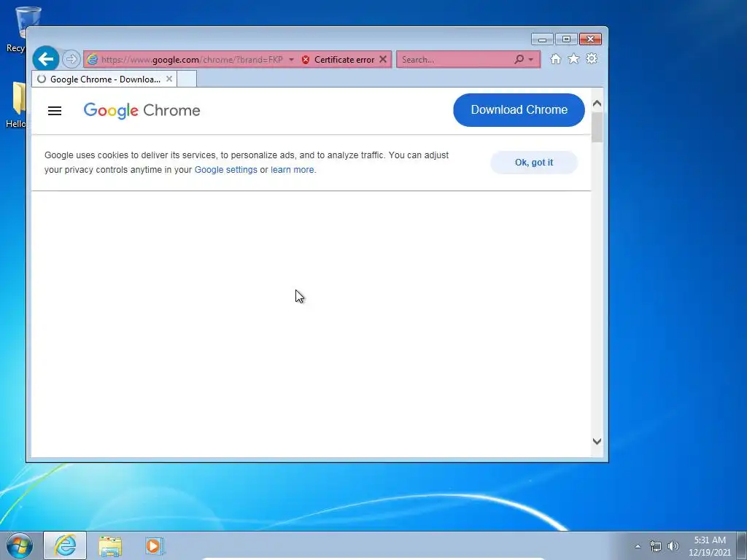The height and width of the screenshot is (560, 747).
Task: Close the Internet Explorer window
Action: [590, 39]
